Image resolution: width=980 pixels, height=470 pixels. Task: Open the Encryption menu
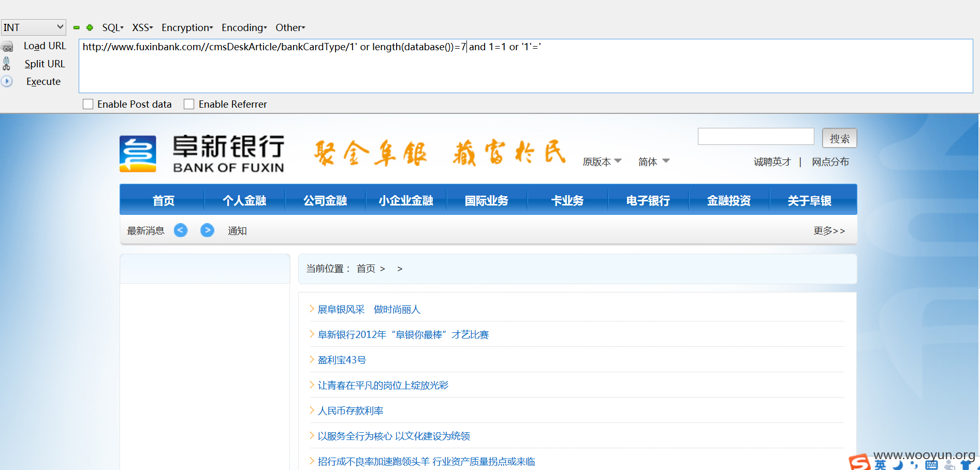(187, 27)
